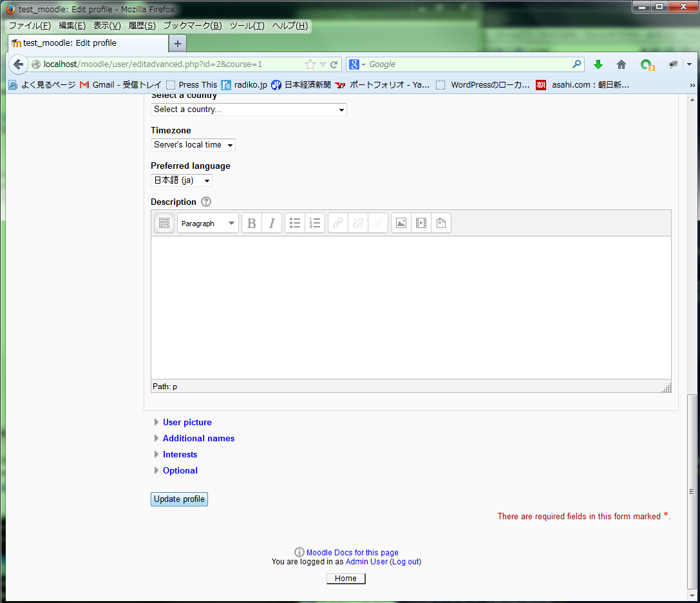Click the Google search input field
The width and height of the screenshot is (700, 603).
click(469, 64)
